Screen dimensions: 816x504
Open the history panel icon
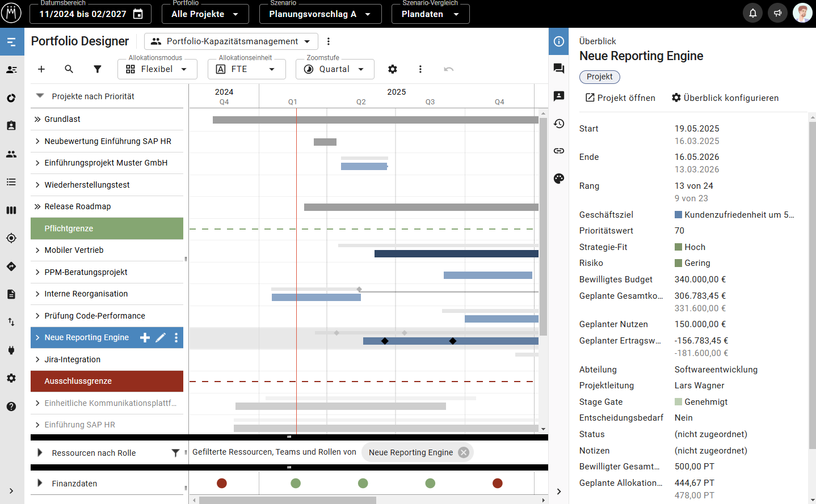(559, 124)
